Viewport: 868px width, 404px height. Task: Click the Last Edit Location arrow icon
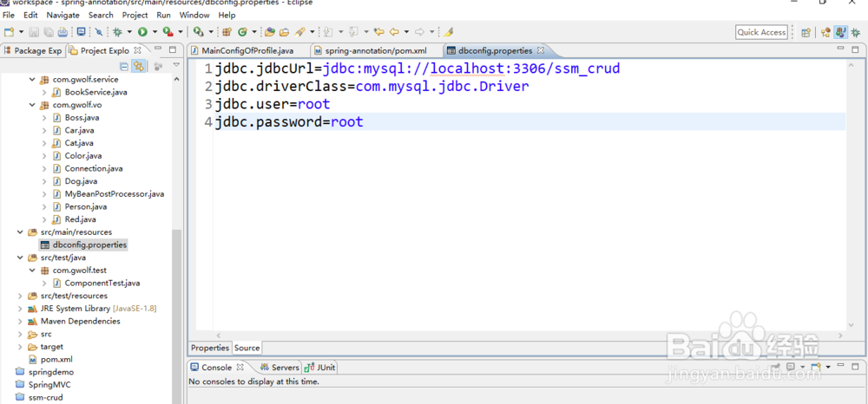379,32
